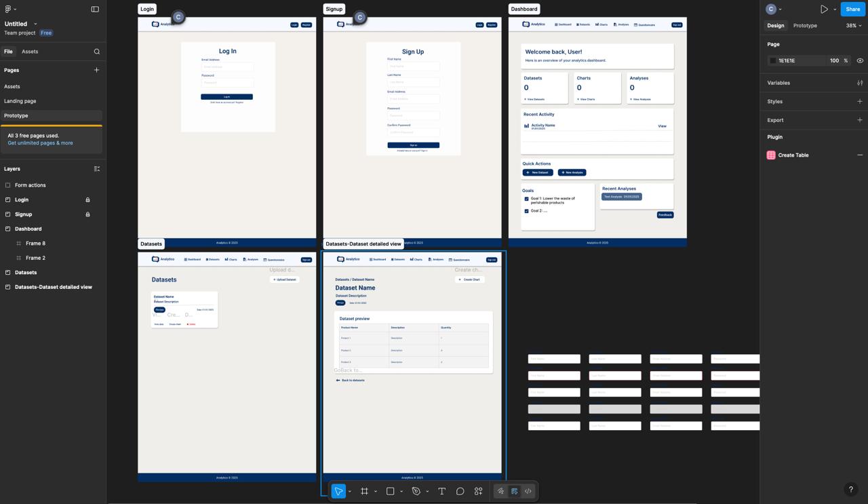Select the Comment tool
This screenshot has width=868, height=504.
460,491
